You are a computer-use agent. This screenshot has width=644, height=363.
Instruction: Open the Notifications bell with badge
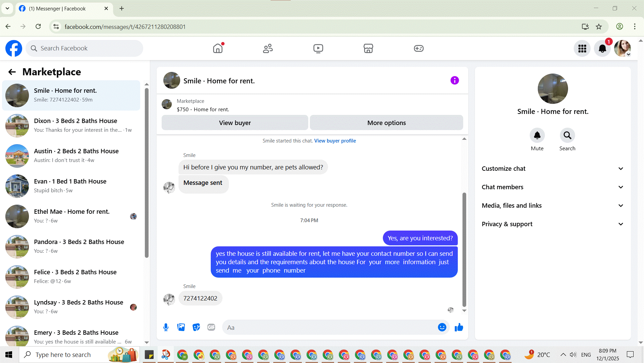[602, 48]
